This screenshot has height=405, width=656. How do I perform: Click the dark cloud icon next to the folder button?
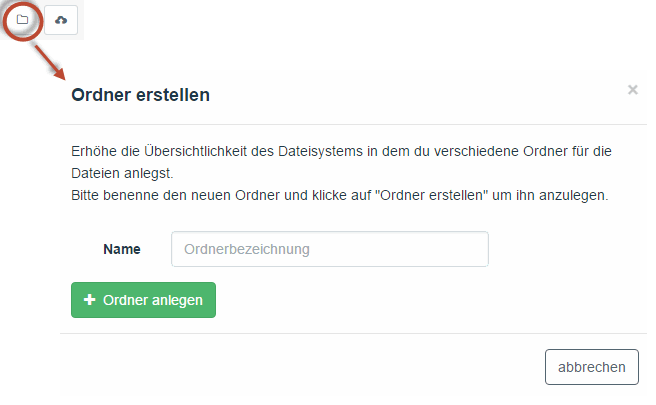pyautogui.click(x=61, y=20)
